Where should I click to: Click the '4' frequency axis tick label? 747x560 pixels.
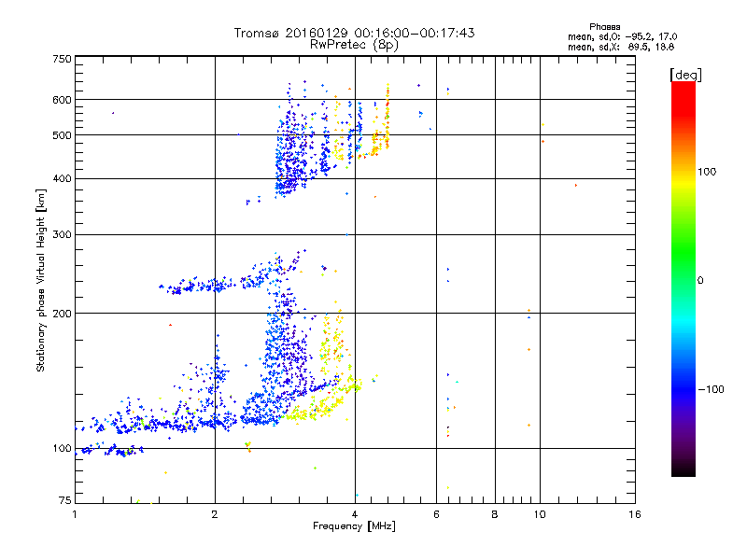(x=355, y=514)
